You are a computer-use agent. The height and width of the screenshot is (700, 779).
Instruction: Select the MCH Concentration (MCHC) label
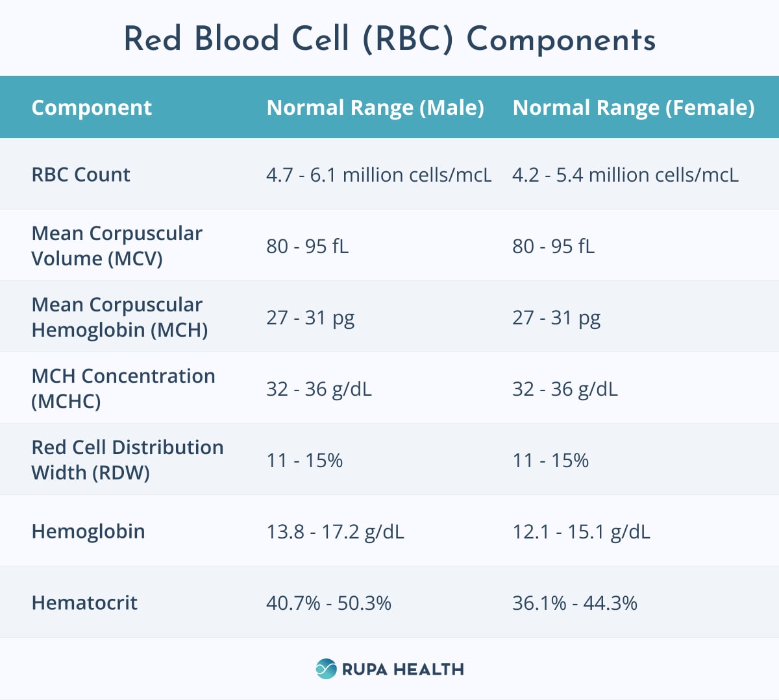123,389
